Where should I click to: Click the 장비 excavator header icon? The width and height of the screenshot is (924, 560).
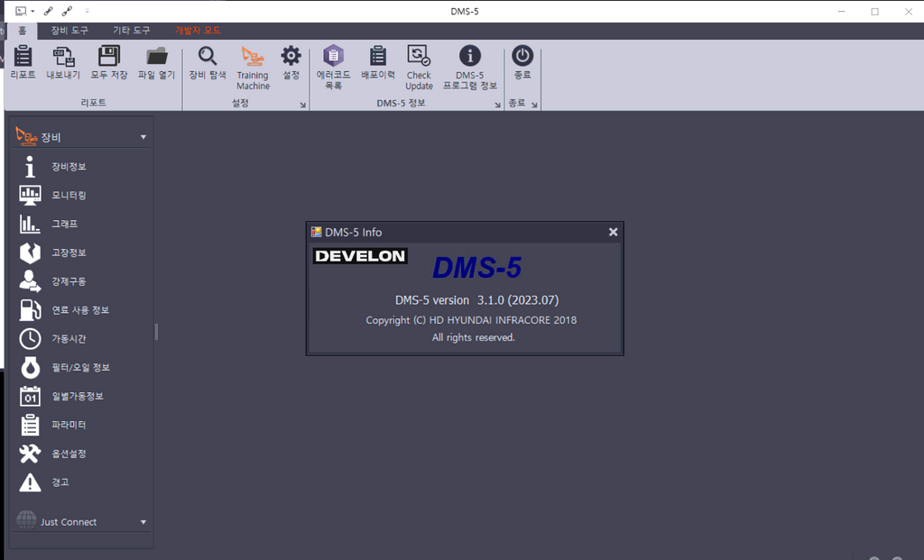(x=26, y=136)
